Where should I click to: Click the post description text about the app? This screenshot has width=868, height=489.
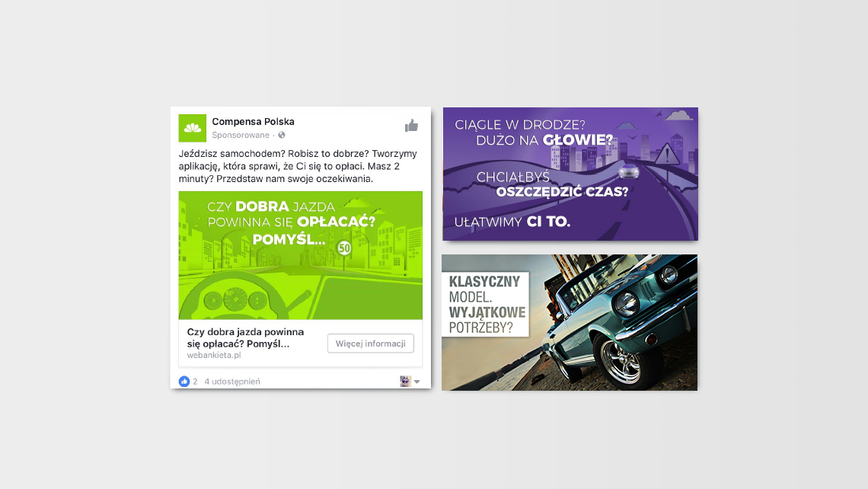(x=298, y=166)
